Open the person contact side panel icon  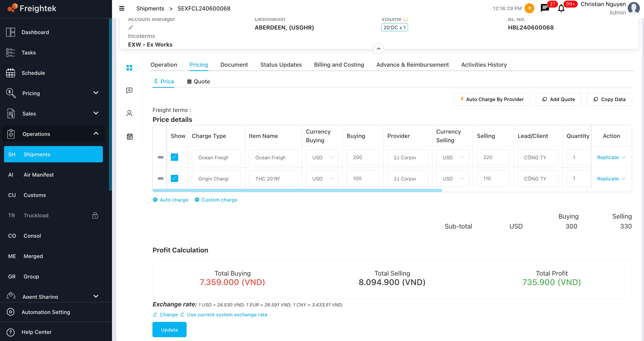(x=129, y=113)
